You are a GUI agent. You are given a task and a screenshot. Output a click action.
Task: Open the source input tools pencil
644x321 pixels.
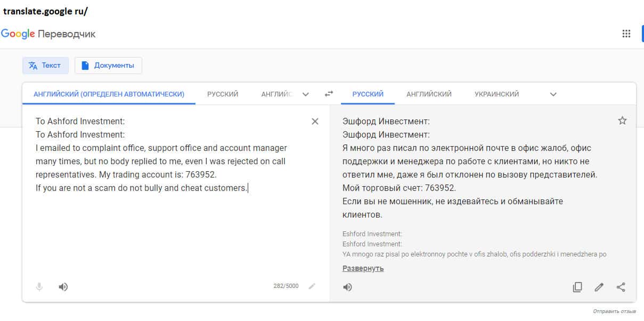click(312, 286)
